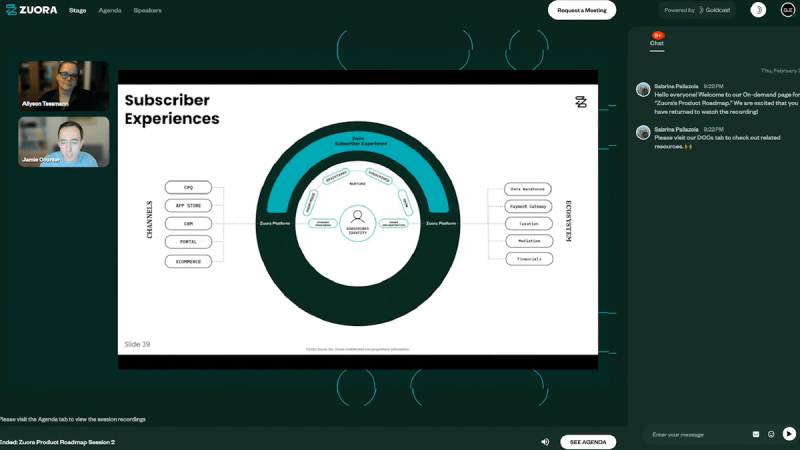Click the white round Goldcast icon

pyautogui.click(x=758, y=10)
